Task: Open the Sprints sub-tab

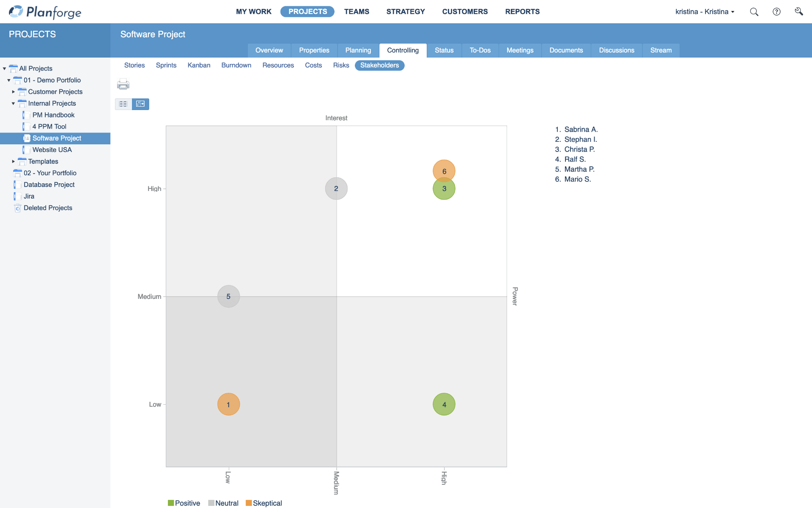Action: 166,65
